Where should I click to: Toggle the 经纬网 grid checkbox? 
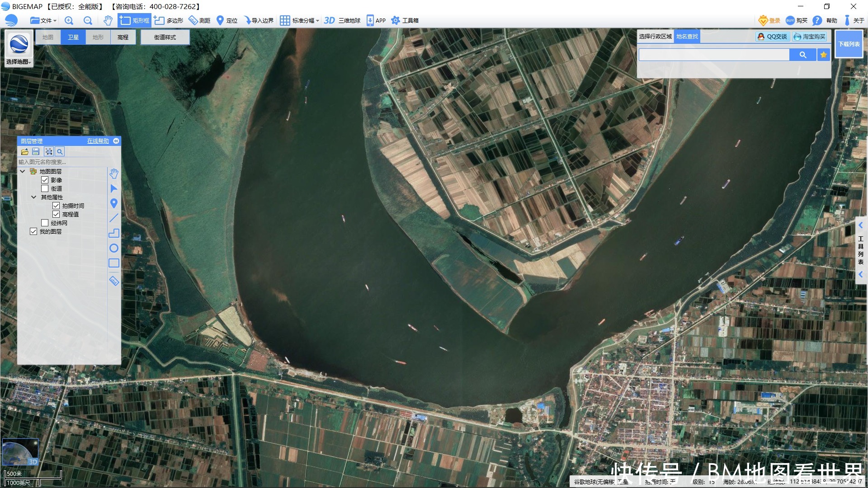pos(45,223)
